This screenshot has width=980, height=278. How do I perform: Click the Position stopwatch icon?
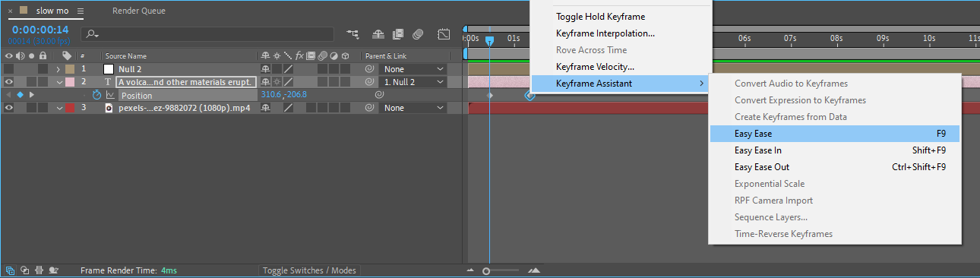96,95
